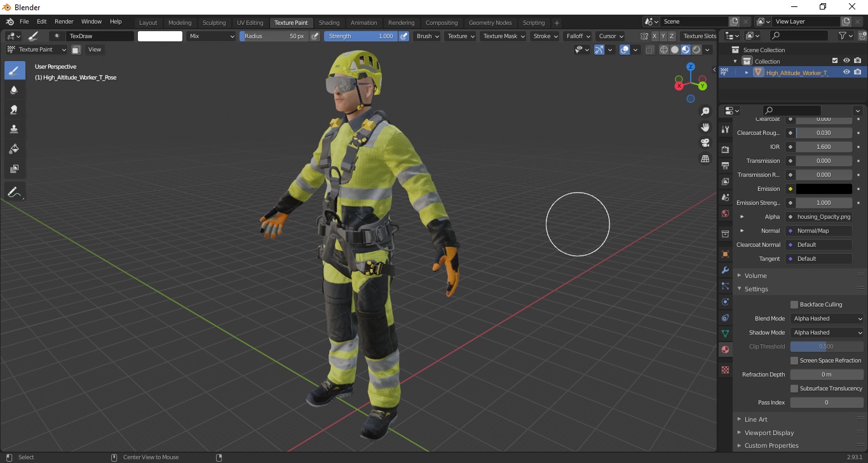Click the Z axis on navigation gizmo
Screen dimensions: 868x463
tap(691, 67)
